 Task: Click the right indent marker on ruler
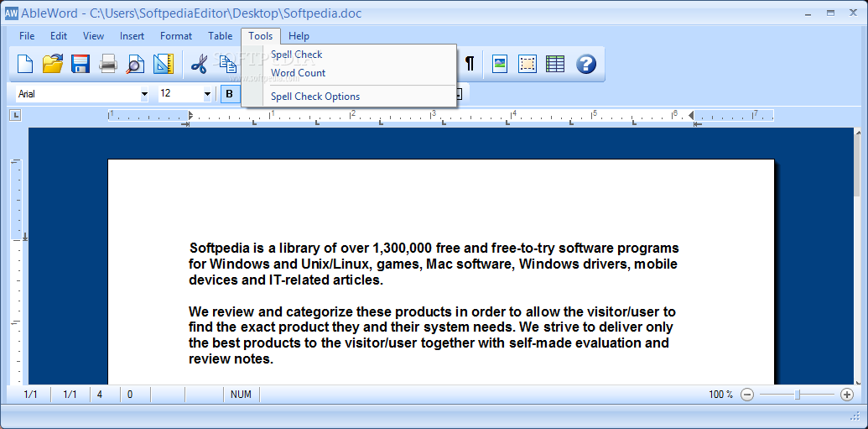click(691, 115)
